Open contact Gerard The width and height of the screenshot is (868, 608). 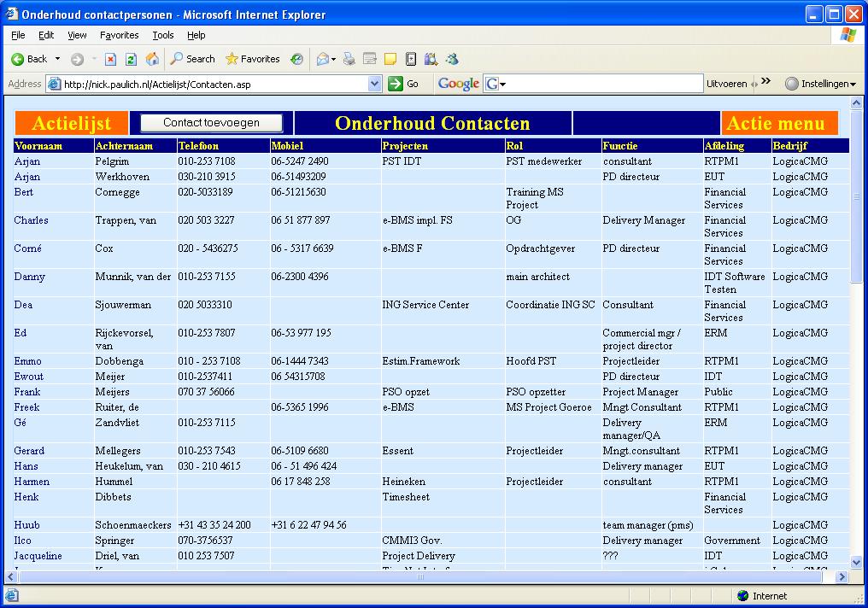coord(29,451)
